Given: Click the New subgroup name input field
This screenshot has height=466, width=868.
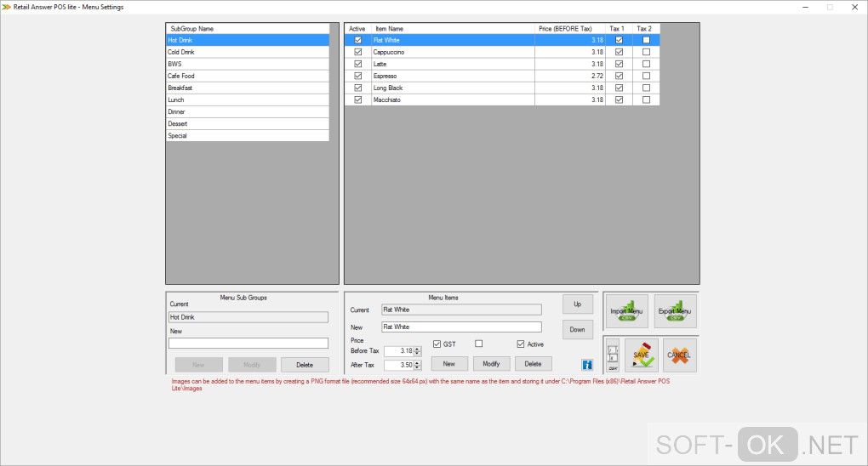Looking at the screenshot, I should [248, 344].
